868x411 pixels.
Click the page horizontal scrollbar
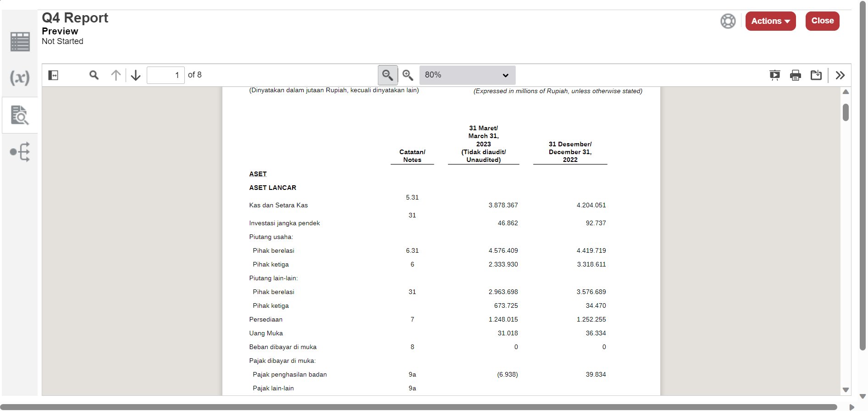pos(419,407)
